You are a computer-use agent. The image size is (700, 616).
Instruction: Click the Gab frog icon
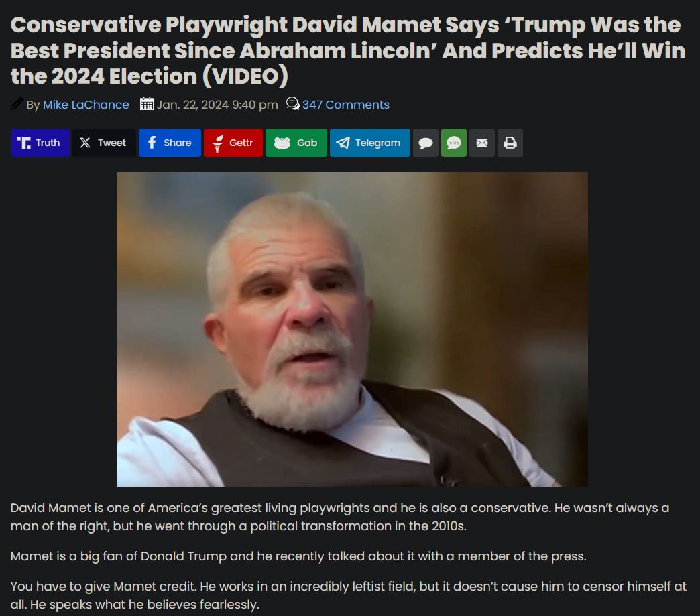[x=282, y=143]
